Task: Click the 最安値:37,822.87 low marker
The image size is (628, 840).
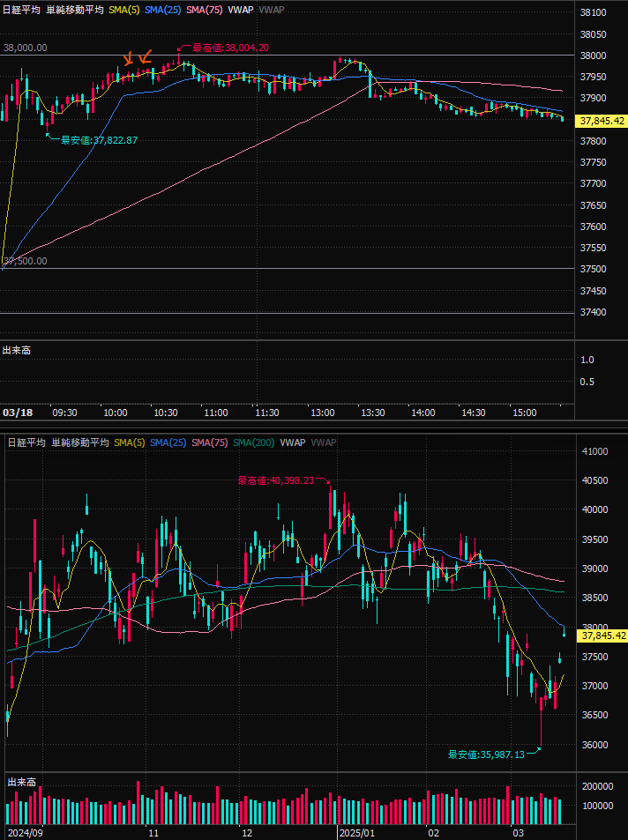Action: 99,140
